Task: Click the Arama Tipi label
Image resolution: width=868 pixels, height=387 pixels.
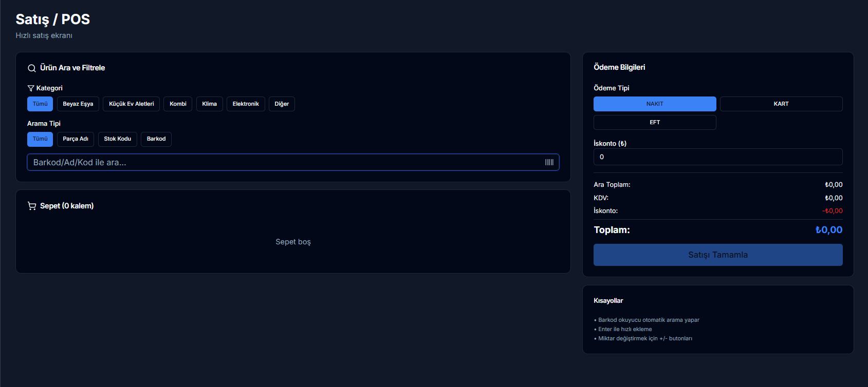Action: 44,124
